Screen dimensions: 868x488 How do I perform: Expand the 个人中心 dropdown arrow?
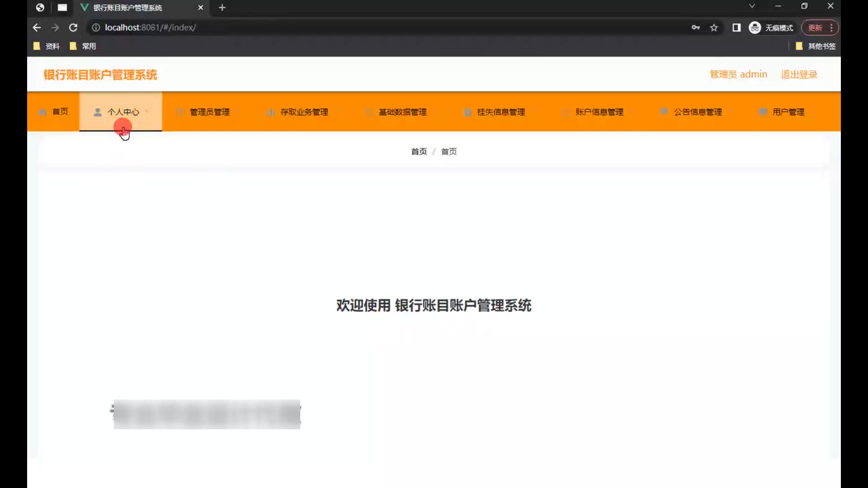[147, 112]
